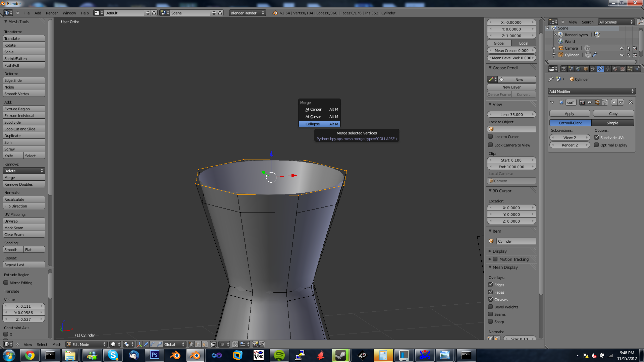Image resolution: width=644 pixels, height=362 pixels.
Task: Click the outliner search magnifier icon
Action: (x=640, y=22)
